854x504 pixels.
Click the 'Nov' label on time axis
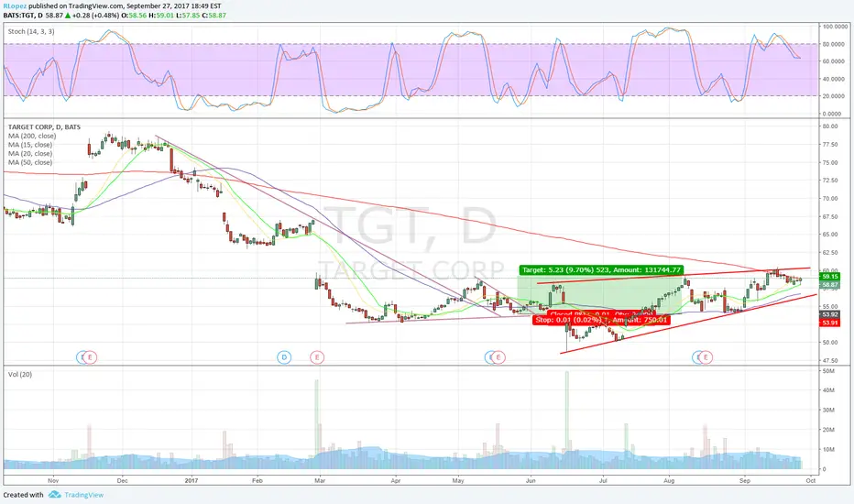[x=53, y=480]
